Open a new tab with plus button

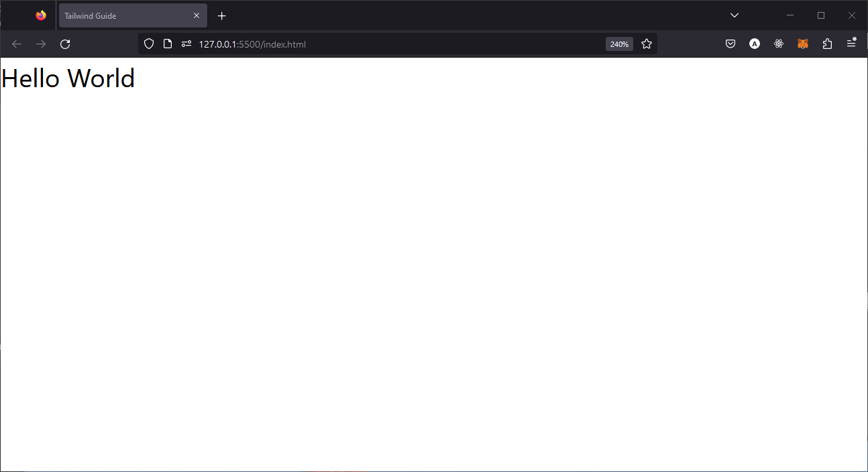pyautogui.click(x=222, y=15)
